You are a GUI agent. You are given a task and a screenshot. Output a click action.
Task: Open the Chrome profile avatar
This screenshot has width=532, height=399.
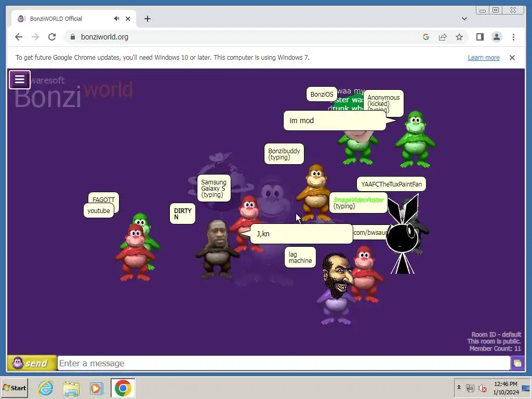click(x=496, y=37)
